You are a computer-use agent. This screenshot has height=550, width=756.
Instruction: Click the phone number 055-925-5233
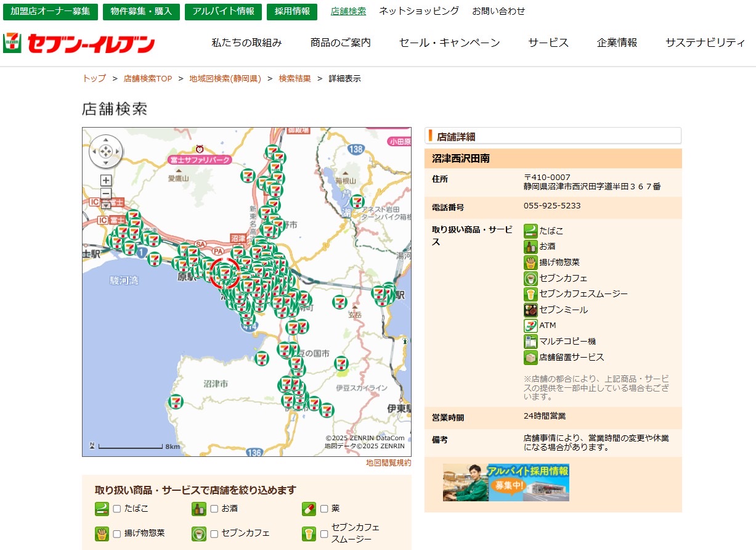coord(552,206)
